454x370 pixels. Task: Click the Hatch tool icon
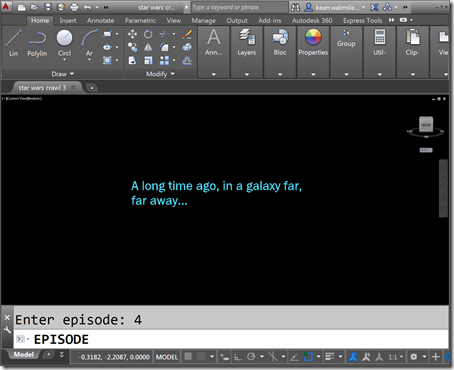pos(107,60)
